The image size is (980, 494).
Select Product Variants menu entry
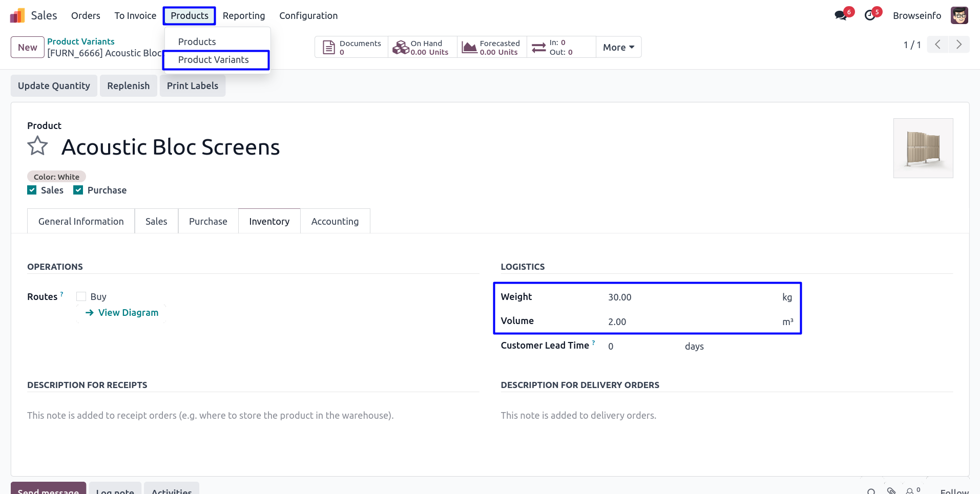[213, 60]
